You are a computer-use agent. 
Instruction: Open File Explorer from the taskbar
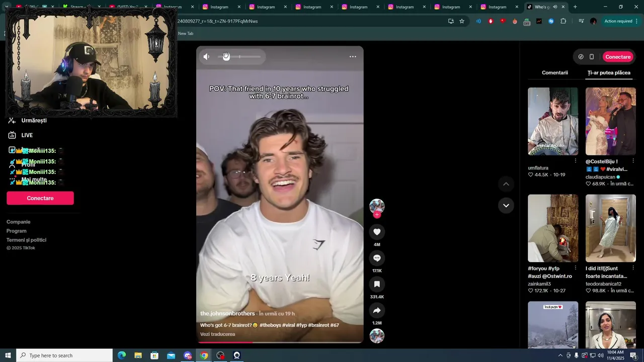click(x=138, y=355)
